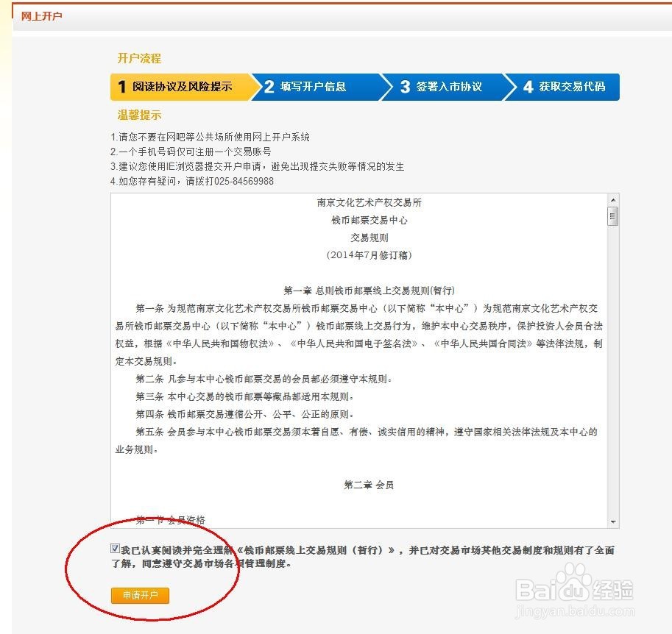Click the 温馨提示 heading
672x634 pixels.
click(x=139, y=115)
